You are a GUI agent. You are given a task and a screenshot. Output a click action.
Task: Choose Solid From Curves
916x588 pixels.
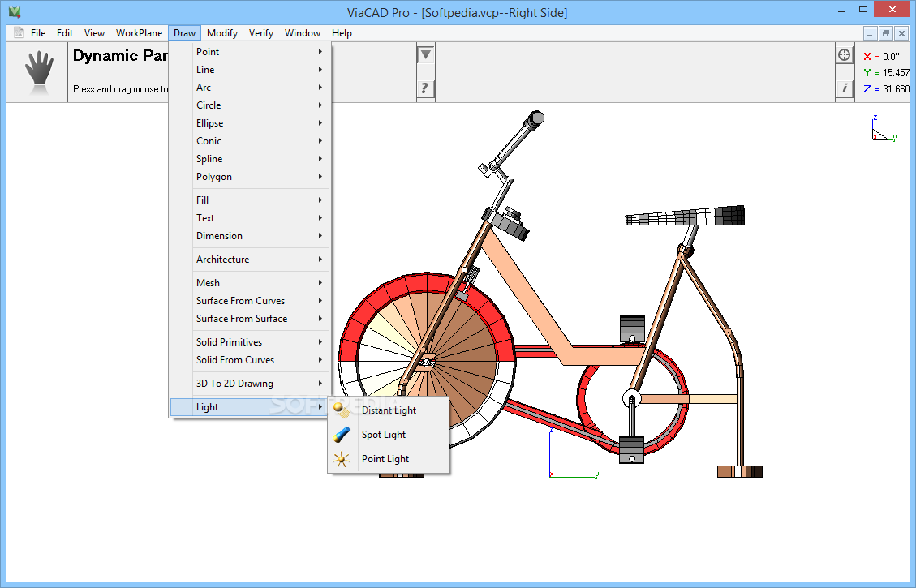(251, 360)
